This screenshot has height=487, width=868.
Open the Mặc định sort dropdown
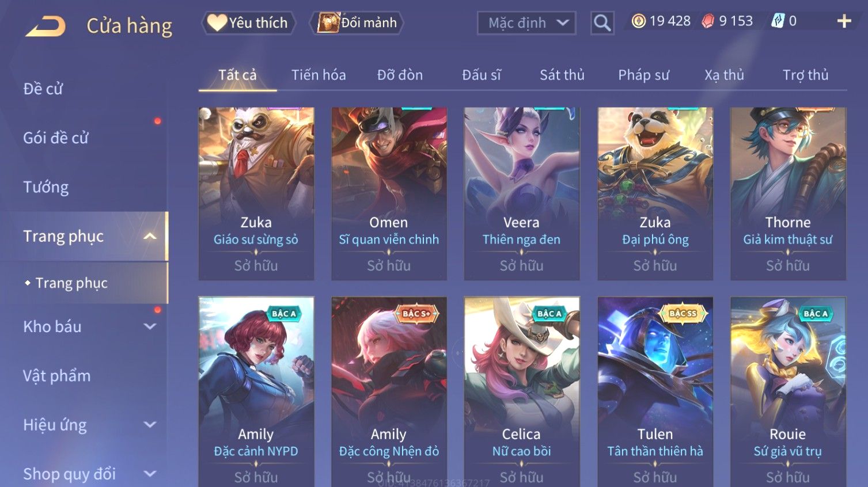(x=526, y=23)
